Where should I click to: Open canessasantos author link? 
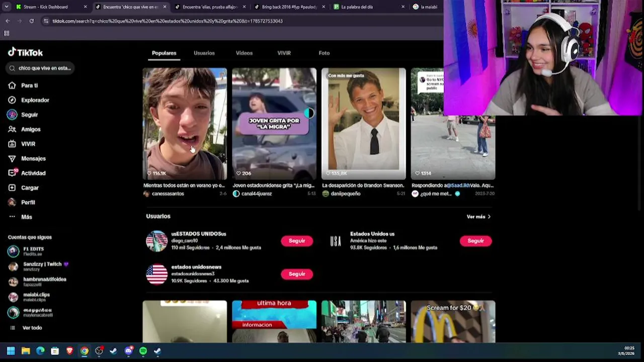pyautogui.click(x=168, y=194)
